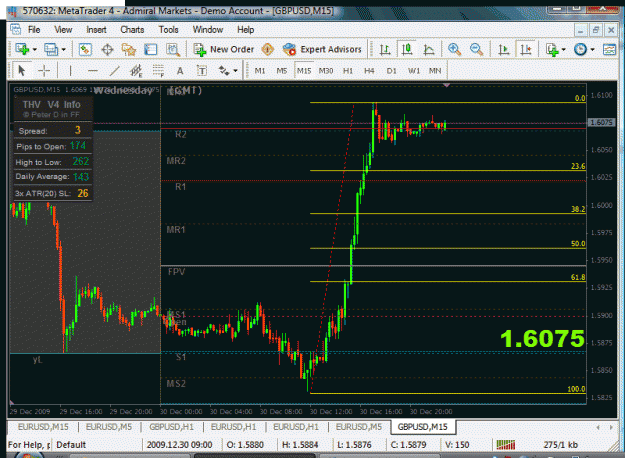Open the New Chart dropdown arrow
Image resolution: width=625 pixels, height=458 pixels.
35,49
